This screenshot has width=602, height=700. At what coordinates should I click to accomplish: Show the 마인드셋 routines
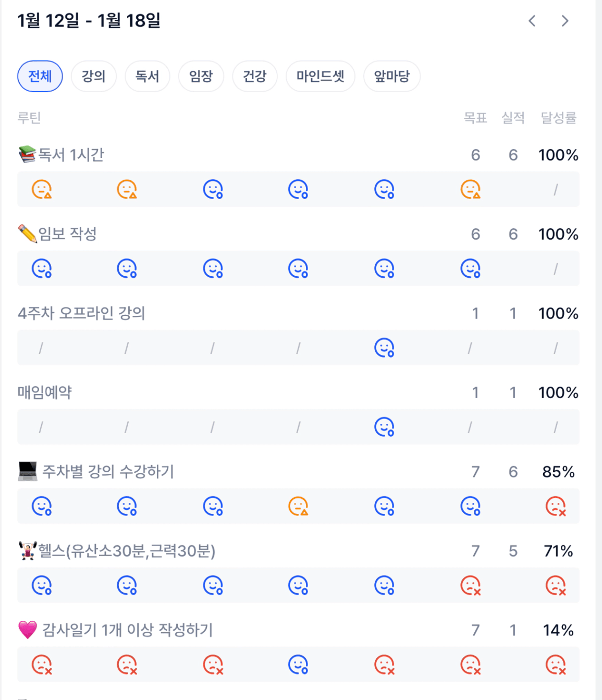pyautogui.click(x=321, y=77)
